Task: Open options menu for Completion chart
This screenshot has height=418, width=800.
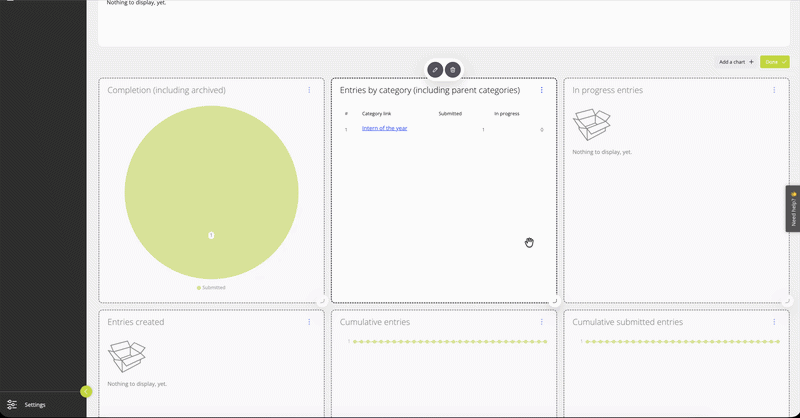Action: click(309, 90)
